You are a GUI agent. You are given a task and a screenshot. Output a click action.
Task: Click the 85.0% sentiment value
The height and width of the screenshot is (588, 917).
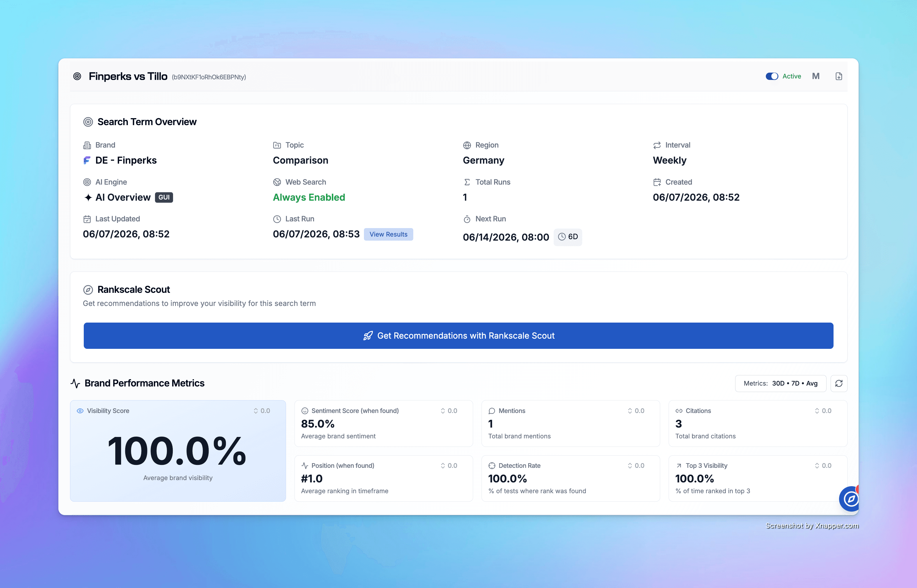(318, 424)
